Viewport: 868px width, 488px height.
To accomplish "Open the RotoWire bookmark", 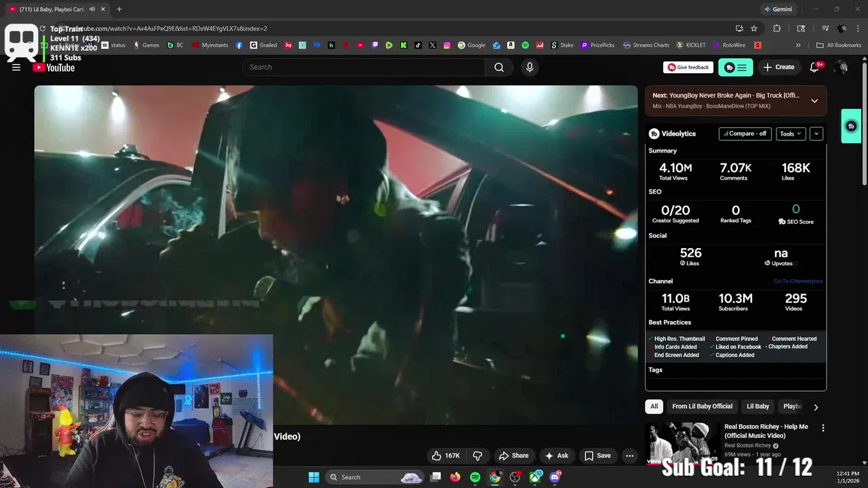I will point(729,45).
